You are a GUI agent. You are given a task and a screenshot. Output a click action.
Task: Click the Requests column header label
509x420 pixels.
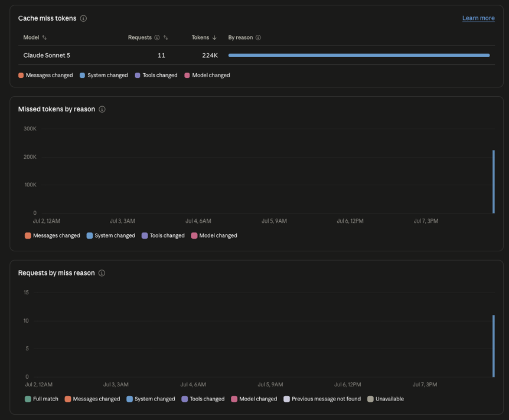(139, 38)
